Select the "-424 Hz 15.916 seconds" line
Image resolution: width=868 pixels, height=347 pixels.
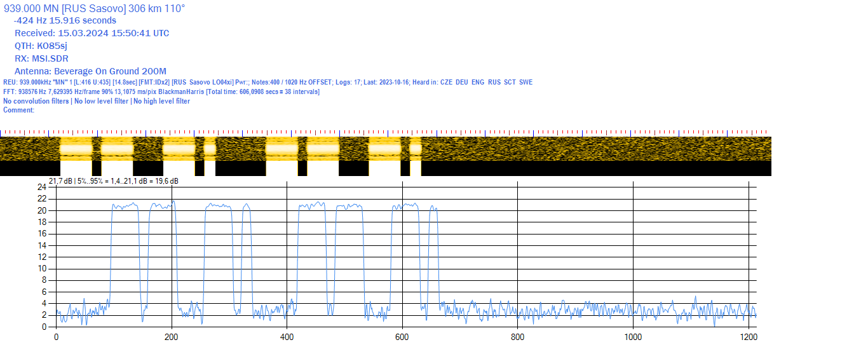click(65, 20)
